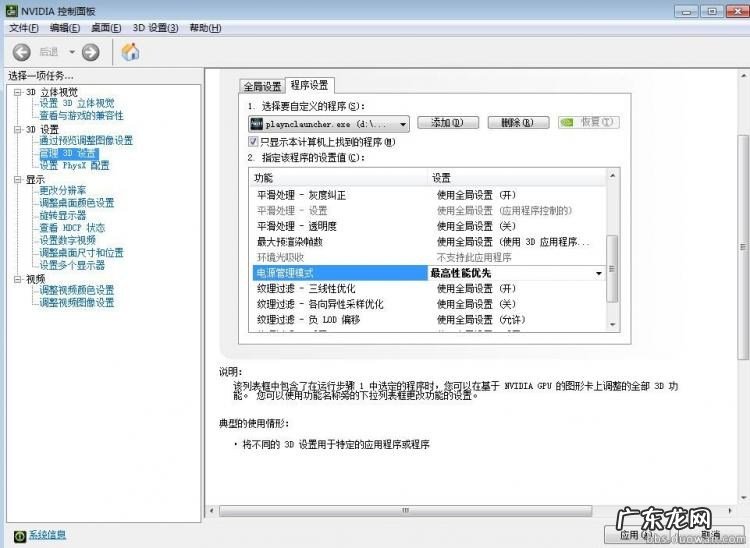The width and height of the screenshot is (750, 548).
Task: Click the 系统信息 icon at bottom left
Action: 20,537
